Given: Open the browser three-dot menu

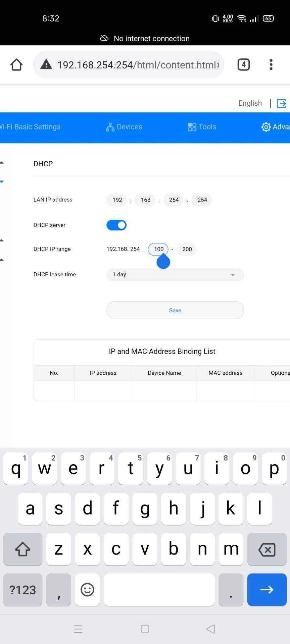Looking at the screenshot, I should [x=271, y=64].
